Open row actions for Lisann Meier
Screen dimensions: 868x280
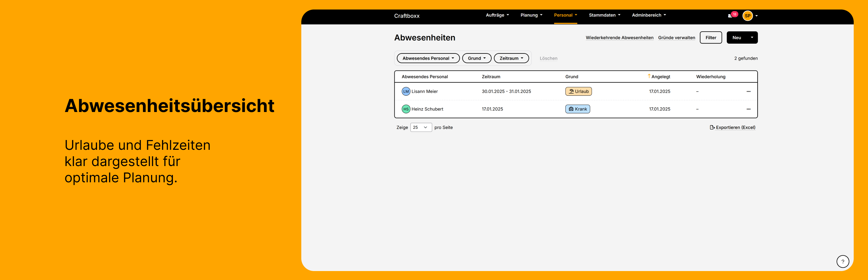click(x=748, y=92)
